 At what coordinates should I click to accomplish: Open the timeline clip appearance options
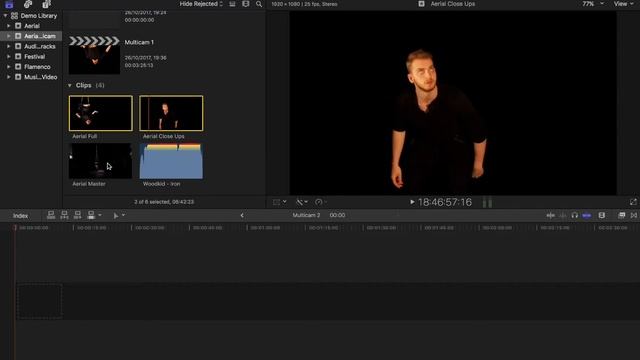(x=602, y=215)
